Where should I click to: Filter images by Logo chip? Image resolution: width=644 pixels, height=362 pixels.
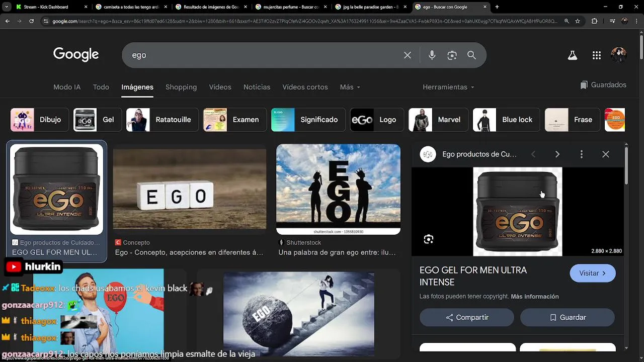click(x=377, y=120)
